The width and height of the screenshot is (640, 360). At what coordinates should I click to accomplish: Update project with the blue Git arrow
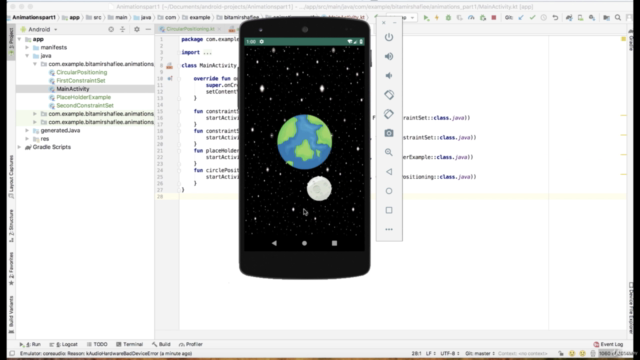521,18
